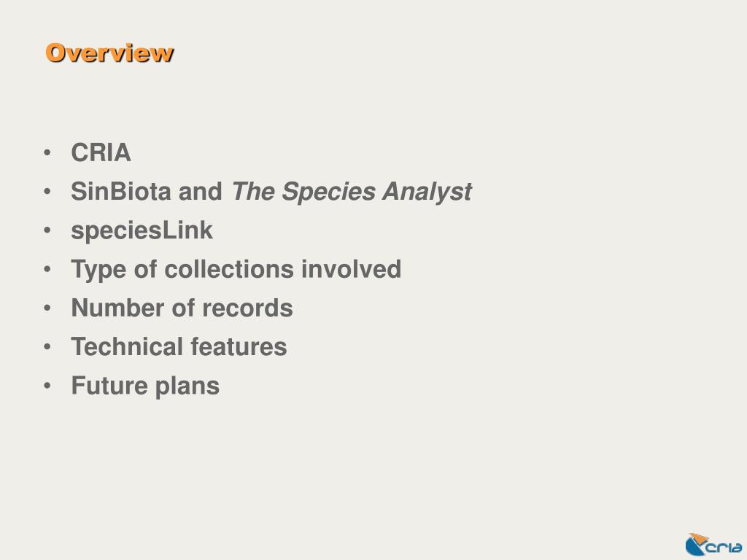
Task: Select the 'Future plans' bullet text
Action: (x=145, y=386)
